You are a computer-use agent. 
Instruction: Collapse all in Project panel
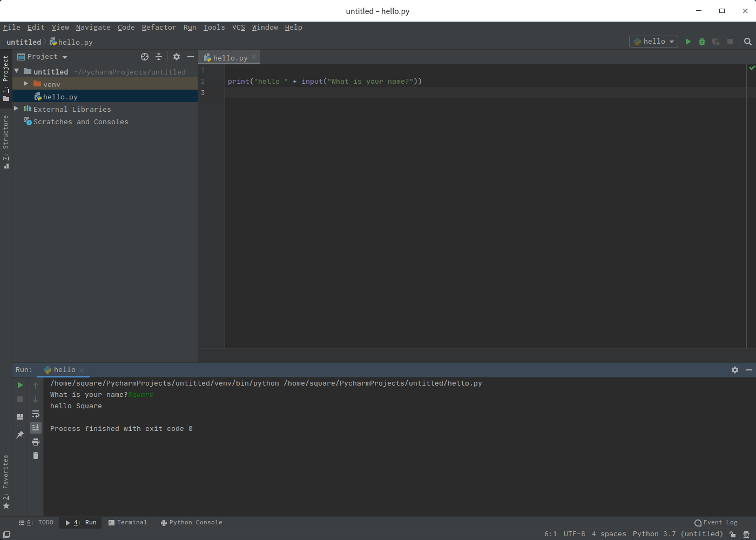[x=159, y=57]
